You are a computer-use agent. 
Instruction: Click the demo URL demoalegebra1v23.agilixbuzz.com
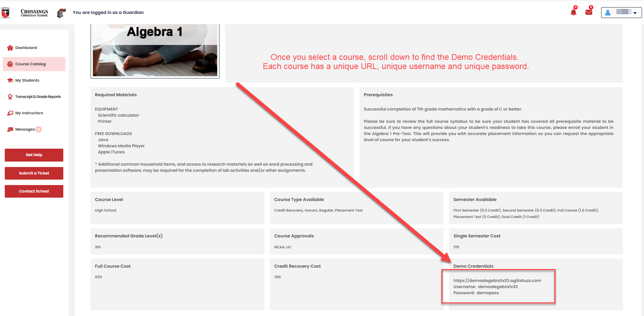click(497, 281)
